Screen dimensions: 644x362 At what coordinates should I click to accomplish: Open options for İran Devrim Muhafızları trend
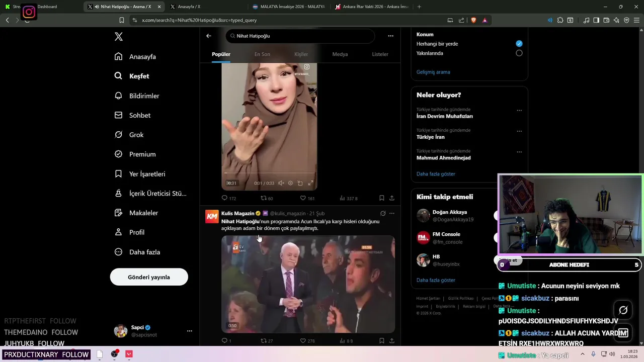point(519,111)
